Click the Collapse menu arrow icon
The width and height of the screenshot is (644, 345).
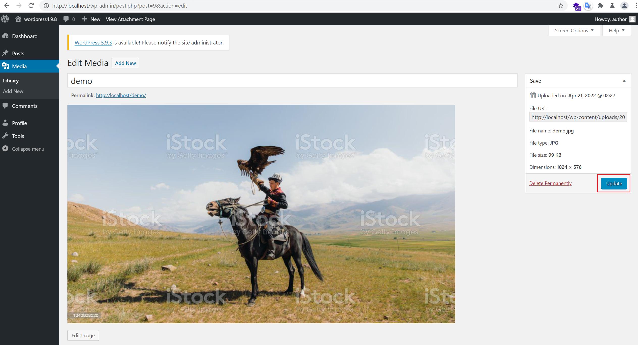click(5, 149)
